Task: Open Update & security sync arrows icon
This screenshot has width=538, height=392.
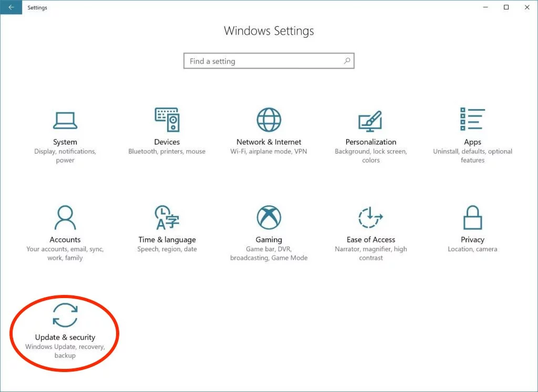Action: tap(65, 315)
